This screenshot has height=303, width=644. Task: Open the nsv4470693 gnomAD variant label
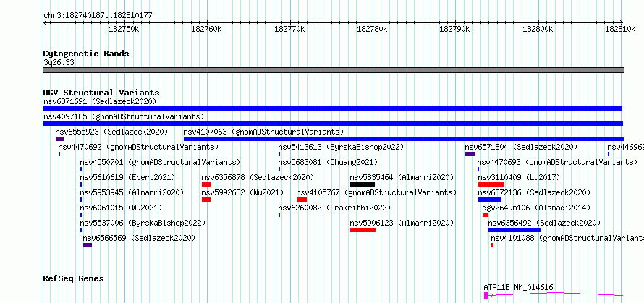[557, 162]
